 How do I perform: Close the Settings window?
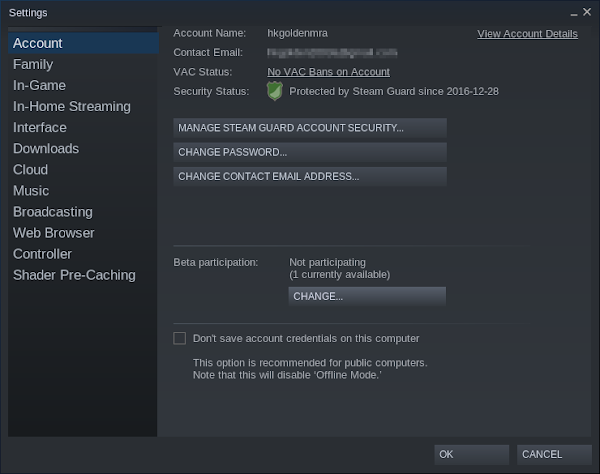point(587,12)
